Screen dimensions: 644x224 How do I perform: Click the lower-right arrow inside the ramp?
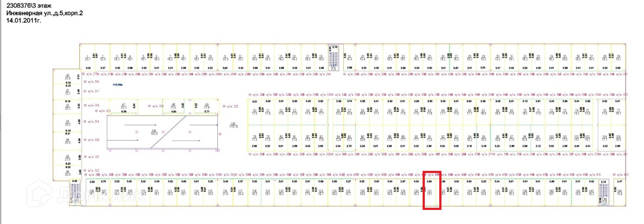pyautogui.click(x=186, y=140)
